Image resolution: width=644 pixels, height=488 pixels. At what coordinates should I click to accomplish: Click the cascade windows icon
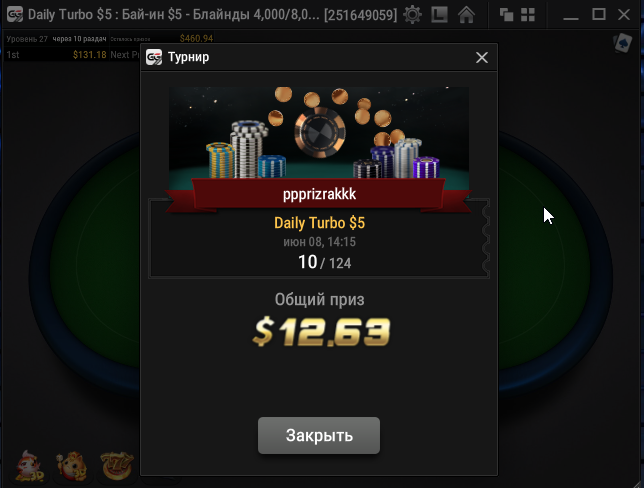pyautogui.click(x=506, y=15)
